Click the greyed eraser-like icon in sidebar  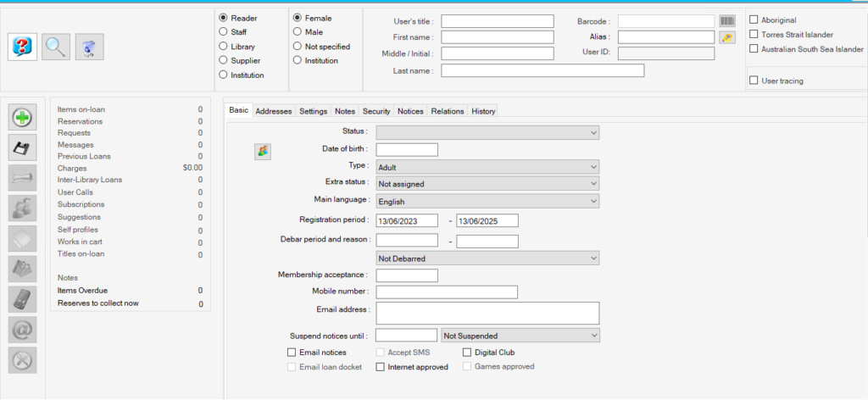23,239
